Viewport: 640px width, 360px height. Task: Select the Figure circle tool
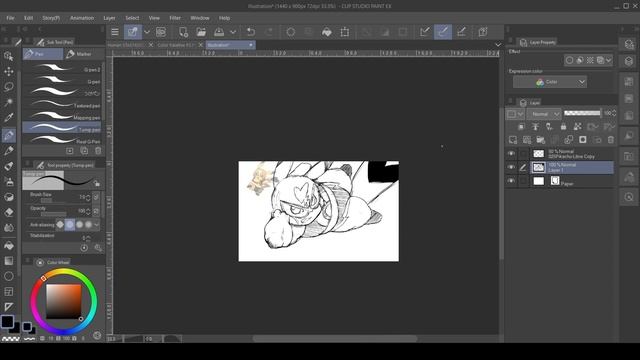click(9, 276)
